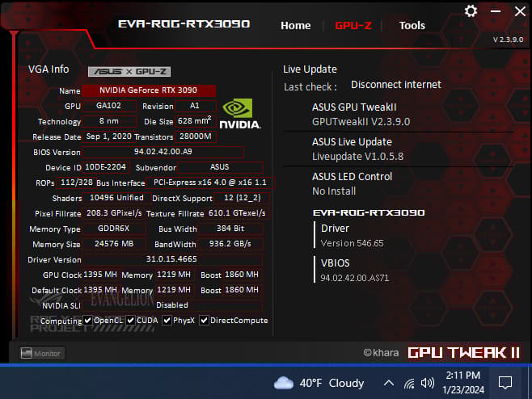The height and width of the screenshot is (399, 532).
Task: Click the Bus Interface value PCI-Express x16 4.0
Action: (210, 183)
